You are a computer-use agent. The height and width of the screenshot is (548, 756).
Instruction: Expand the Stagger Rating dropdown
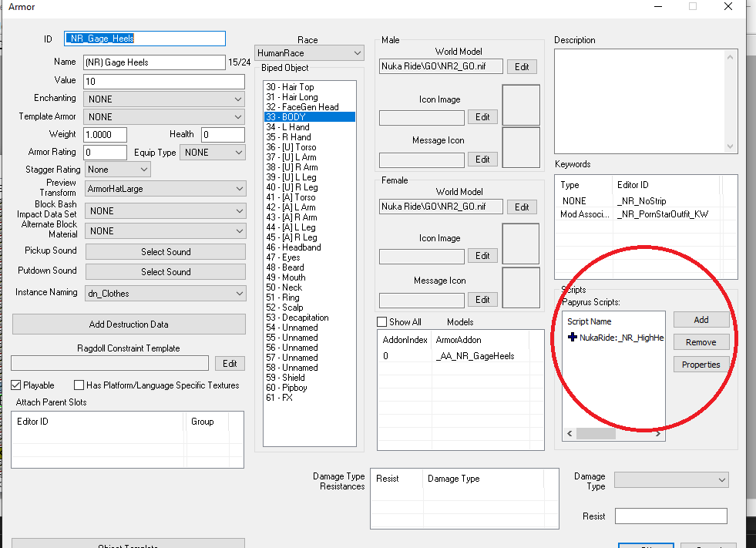[118, 170]
